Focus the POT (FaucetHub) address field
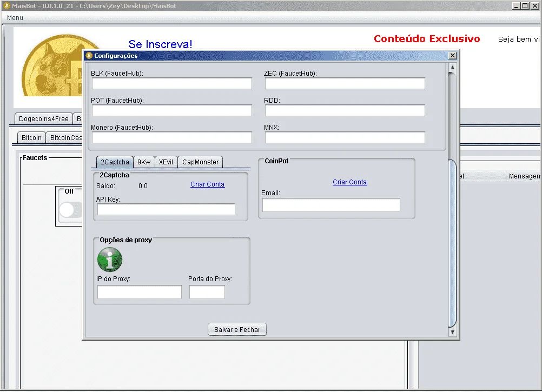The image size is (542, 392). pyautogui.click(x=172, y=110)
